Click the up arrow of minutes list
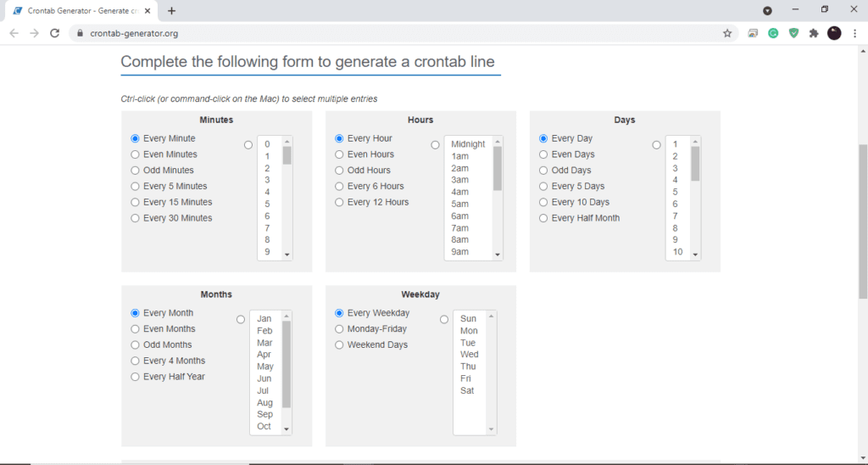 click(x=287, y=142)
